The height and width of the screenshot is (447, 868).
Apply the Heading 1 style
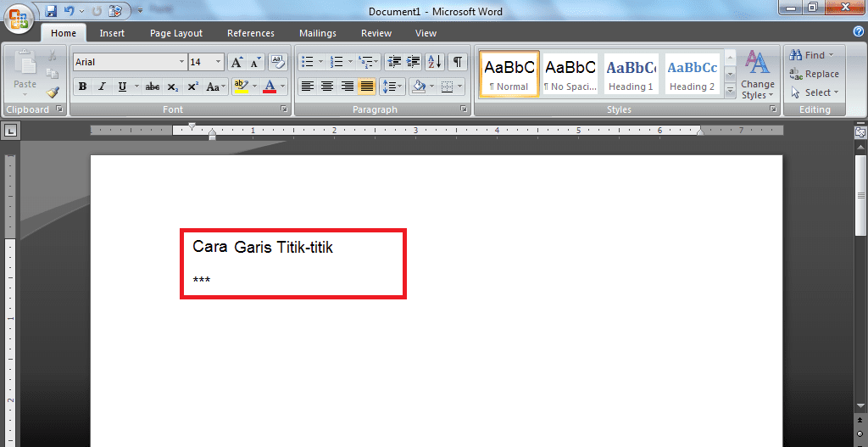(x=631, y=75)
